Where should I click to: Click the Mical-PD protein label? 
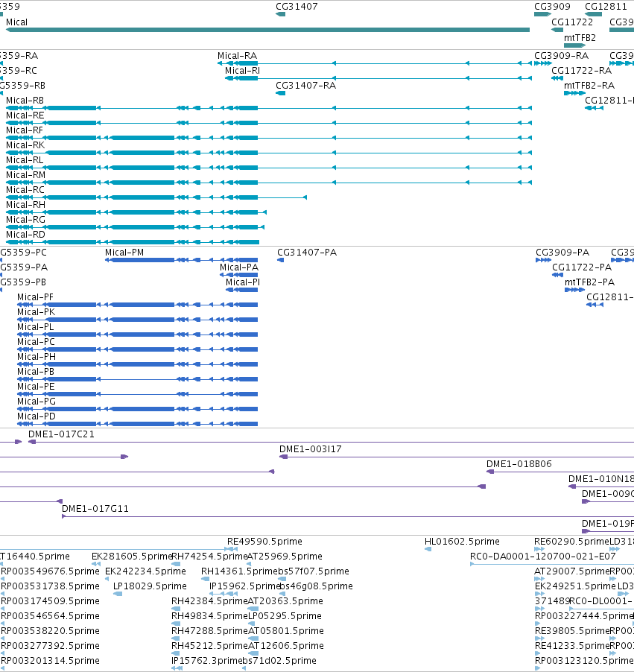click(36, 416)
